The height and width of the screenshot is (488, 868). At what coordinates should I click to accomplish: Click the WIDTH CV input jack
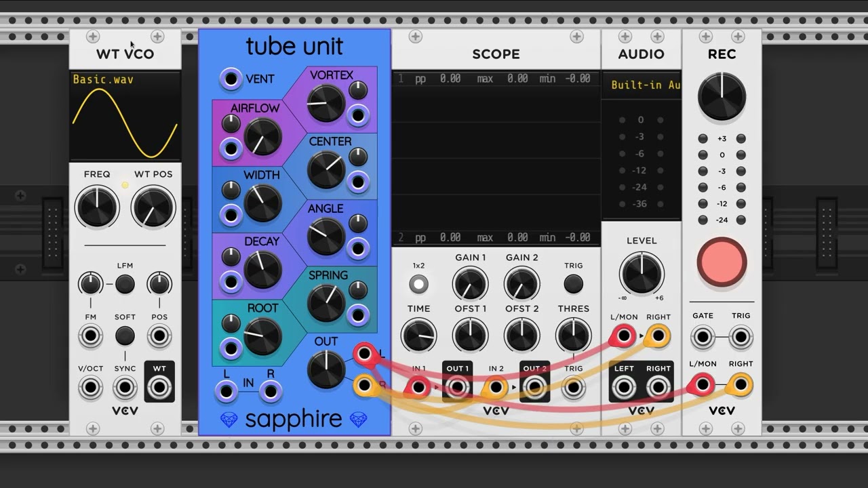pyautogui.click(x=231, y=216)
